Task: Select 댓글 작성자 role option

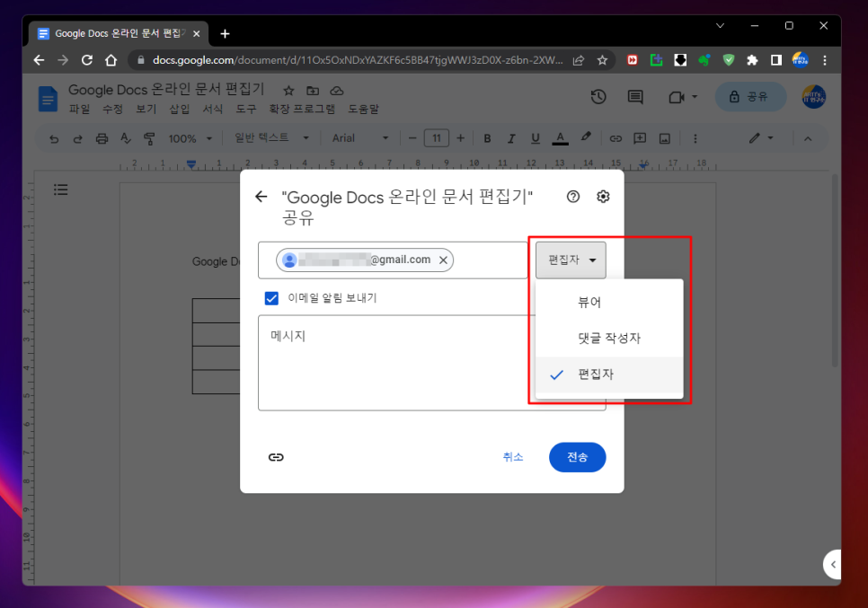Action: (x=609, y=338)
